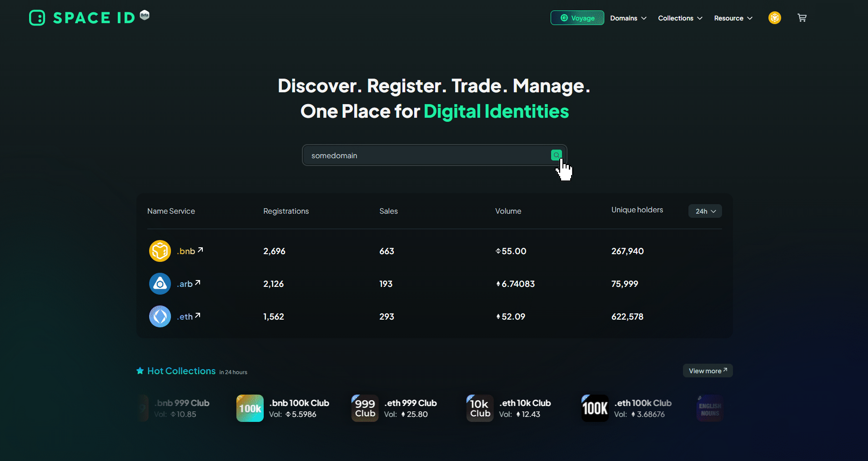Open the BNB chain account icon

(774, 18)
